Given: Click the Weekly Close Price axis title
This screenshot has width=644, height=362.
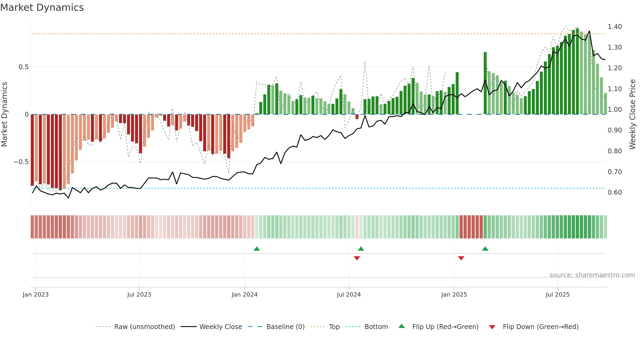Looking at the screenshot, I should pos(632,114).
